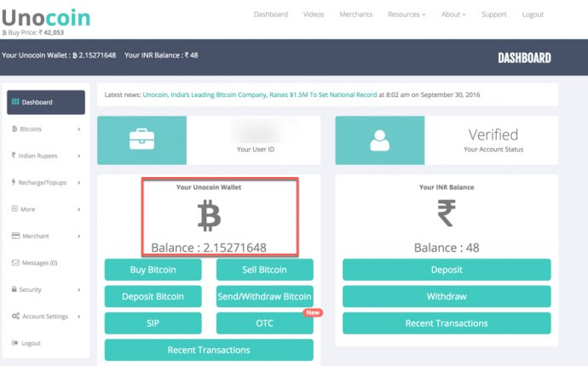The width and height of the screenshot is (588, 366).
Task: Click the Deposit Bitcoin button
Action: pyautogui.click(x=153, y=296)
